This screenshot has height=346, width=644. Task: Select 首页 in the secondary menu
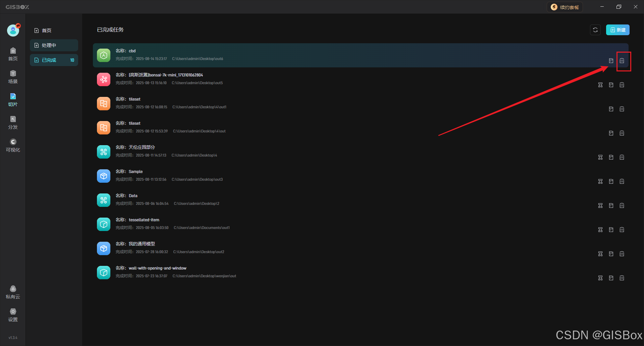pos(54,31)
